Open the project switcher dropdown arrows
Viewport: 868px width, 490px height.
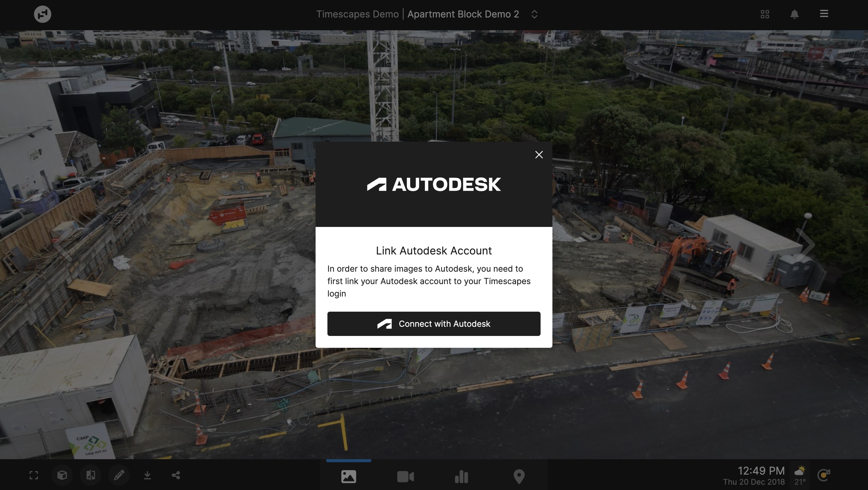534,14
